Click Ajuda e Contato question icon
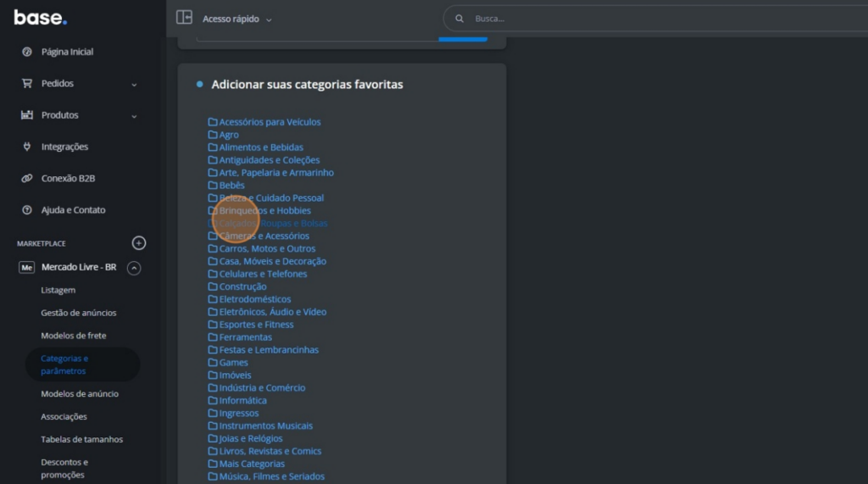Viewport: 868px width, 484px height. pyautogui.click(x=26, y=210)
